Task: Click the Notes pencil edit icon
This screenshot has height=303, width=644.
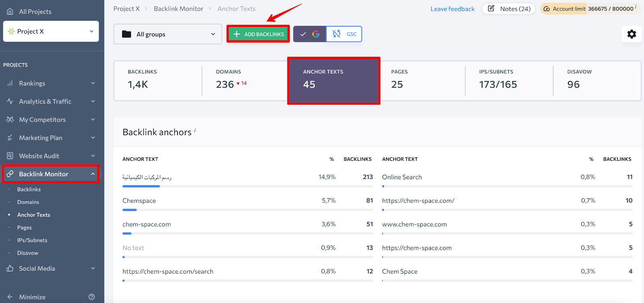Action: (491, 8)
